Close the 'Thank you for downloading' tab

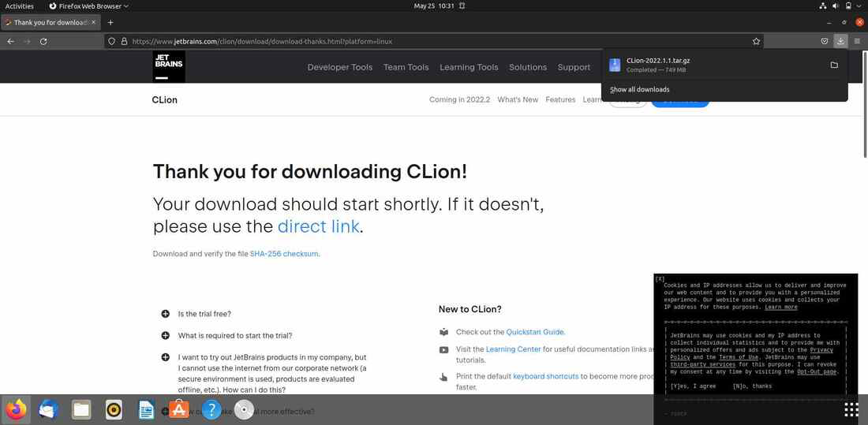[94, 23]
